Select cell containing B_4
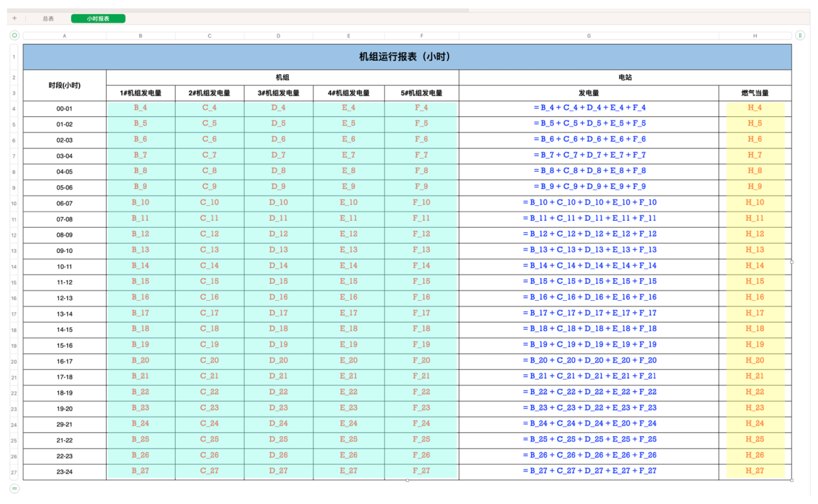The image size is (818, 504). point(140,108)
